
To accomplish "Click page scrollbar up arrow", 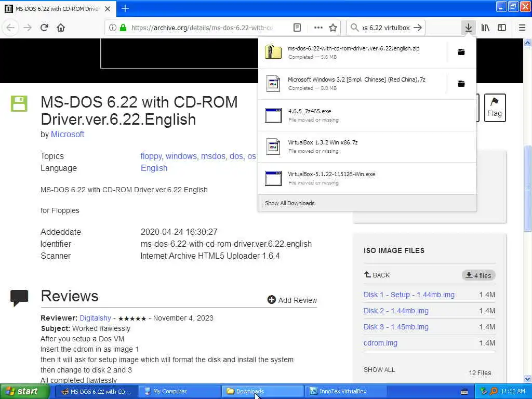I will coord(527,43).
